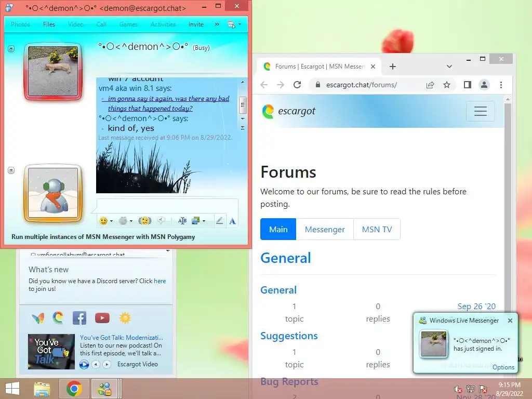
Task: Click the forward arrow in Chrome
Action: (x=281, y=85)
